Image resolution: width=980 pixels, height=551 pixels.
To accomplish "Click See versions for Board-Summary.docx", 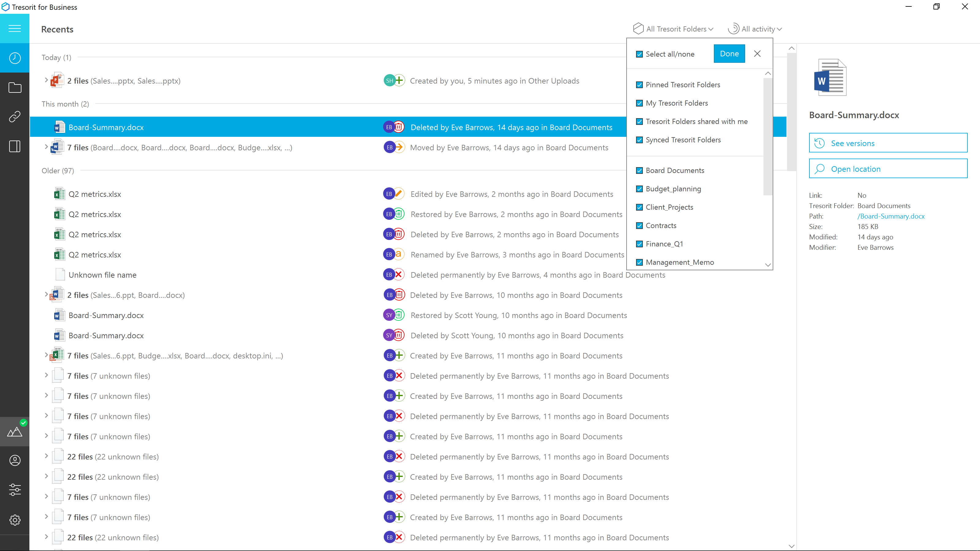I will coord(888,143).
